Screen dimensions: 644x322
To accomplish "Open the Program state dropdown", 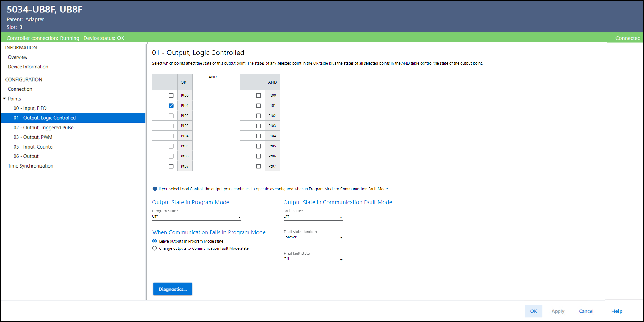I will pos(196,217).
